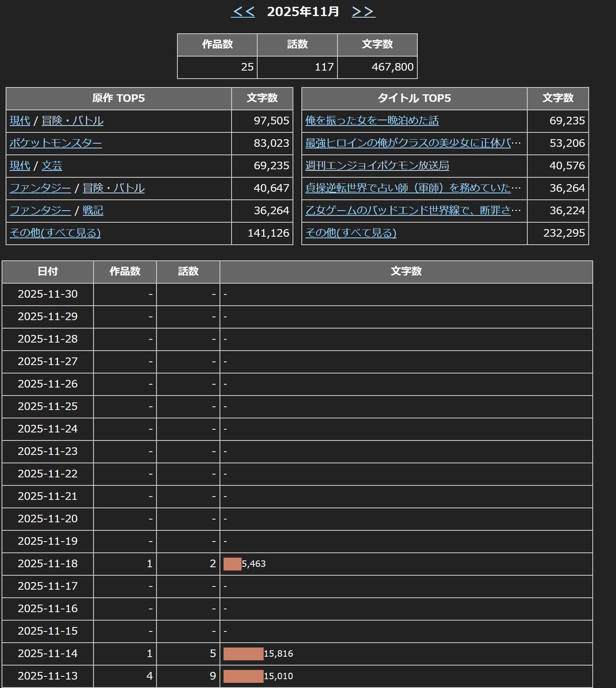616x688 pixels.
Task: Expand その他(すべて見る) under タイトル TOP5
Action: [x=351, y=233]
